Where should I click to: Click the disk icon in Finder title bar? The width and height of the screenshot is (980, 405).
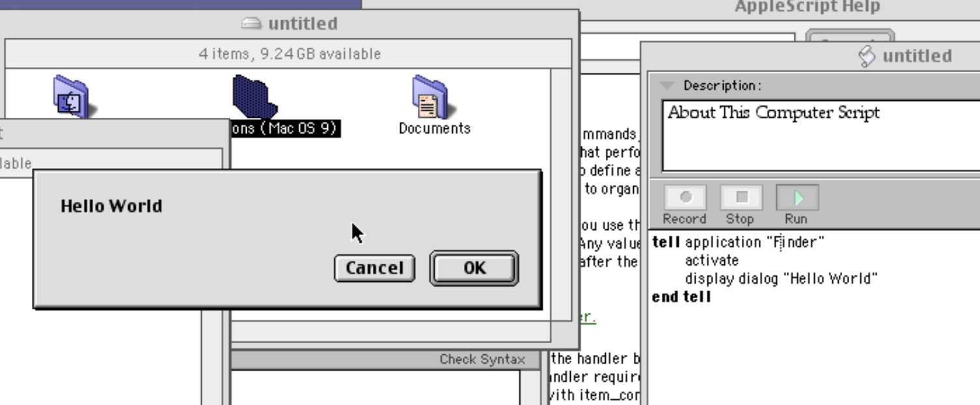(x=251, y=24)
